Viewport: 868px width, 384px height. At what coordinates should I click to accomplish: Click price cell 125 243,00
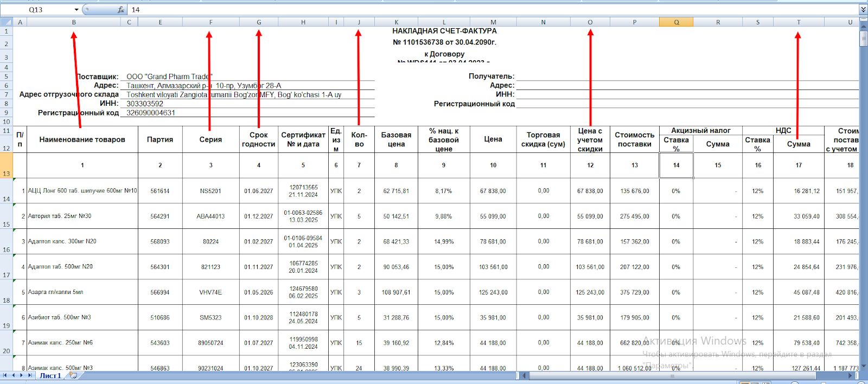(493, 292)
